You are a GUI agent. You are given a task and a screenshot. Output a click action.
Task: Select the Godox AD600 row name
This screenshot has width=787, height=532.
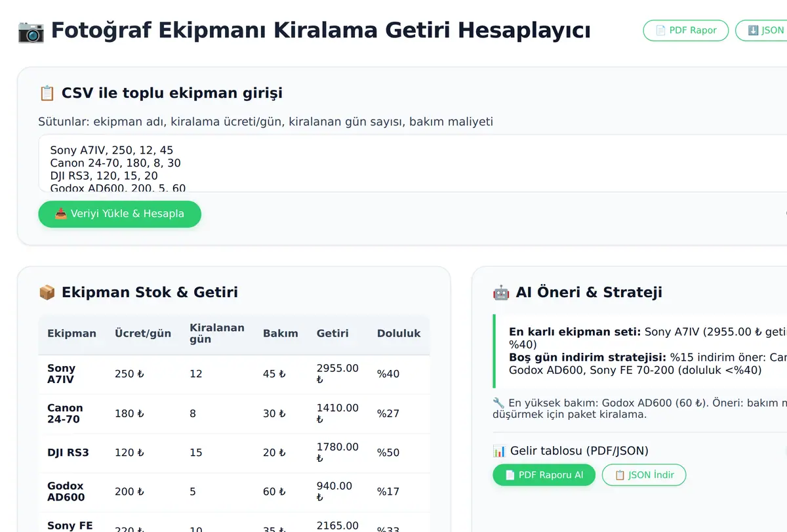pyautogui.click(x=66, y=491)
